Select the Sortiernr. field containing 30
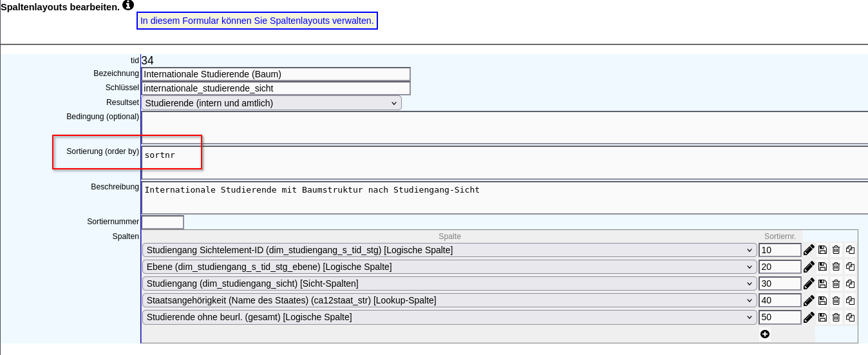The image size is (868, 355). tap(779, 283)
